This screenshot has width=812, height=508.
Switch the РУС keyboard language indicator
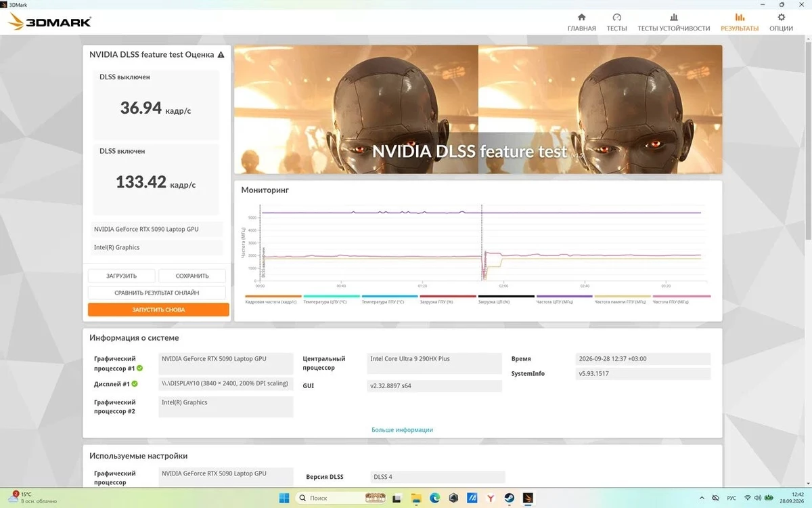(731, 498)
